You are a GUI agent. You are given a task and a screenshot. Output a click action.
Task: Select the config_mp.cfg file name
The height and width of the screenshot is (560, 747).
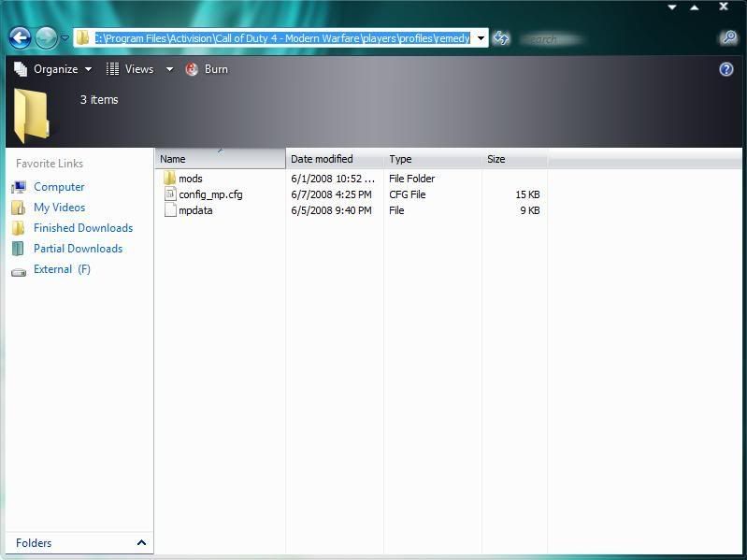[x=210, y=194]
